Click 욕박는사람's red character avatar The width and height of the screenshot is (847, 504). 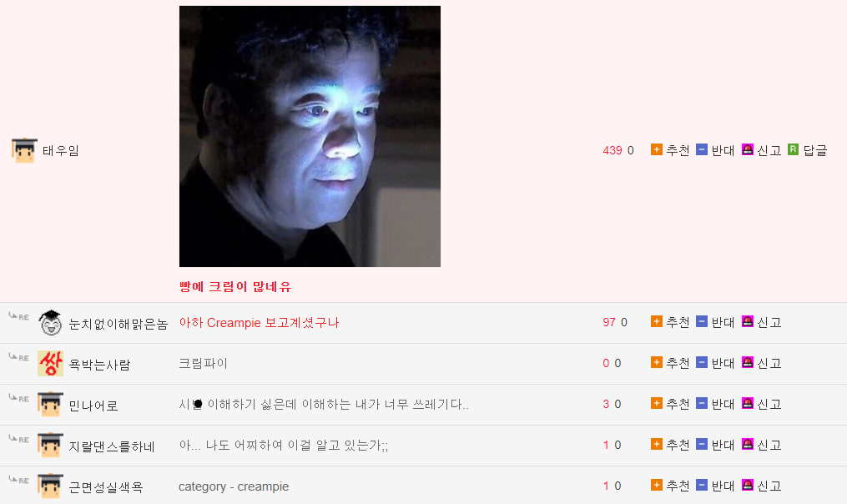(x=50, y=364)
